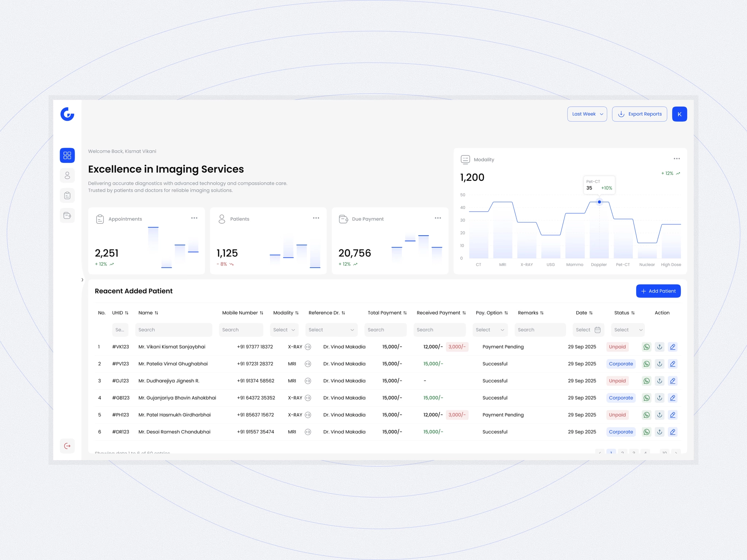The height and width of the screenshot is (560, 747).
Task: Toggle sort on Status column
Action: (633, 313)
